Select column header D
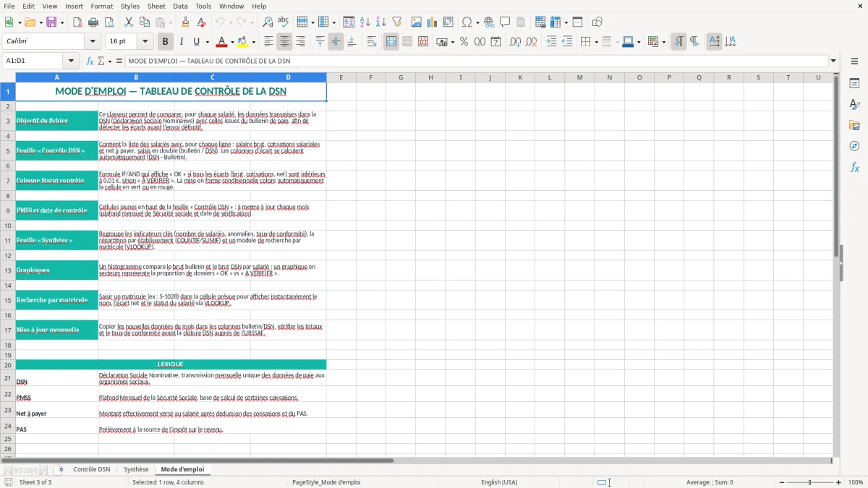 [x=288, y=77]
